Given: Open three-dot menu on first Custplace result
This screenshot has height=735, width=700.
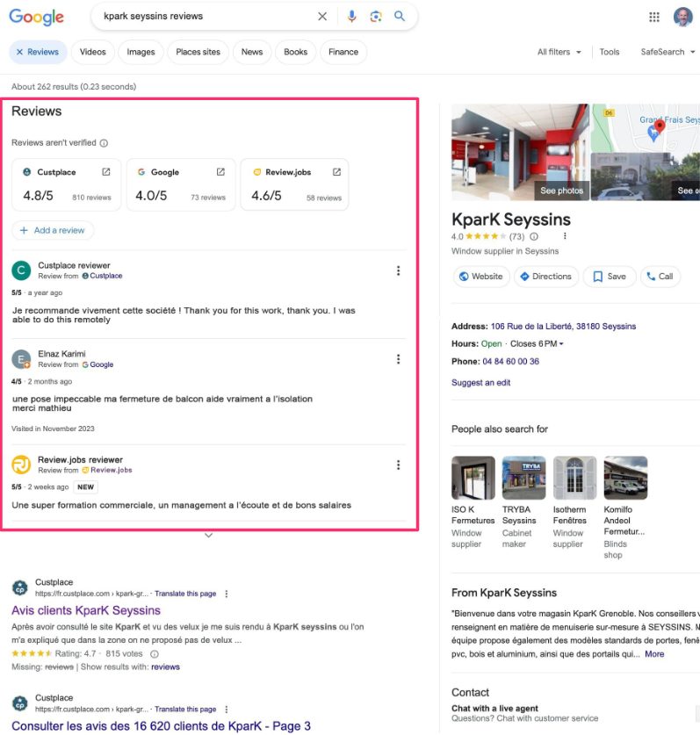Looking at the screenshot, I should tap(227, 594).
